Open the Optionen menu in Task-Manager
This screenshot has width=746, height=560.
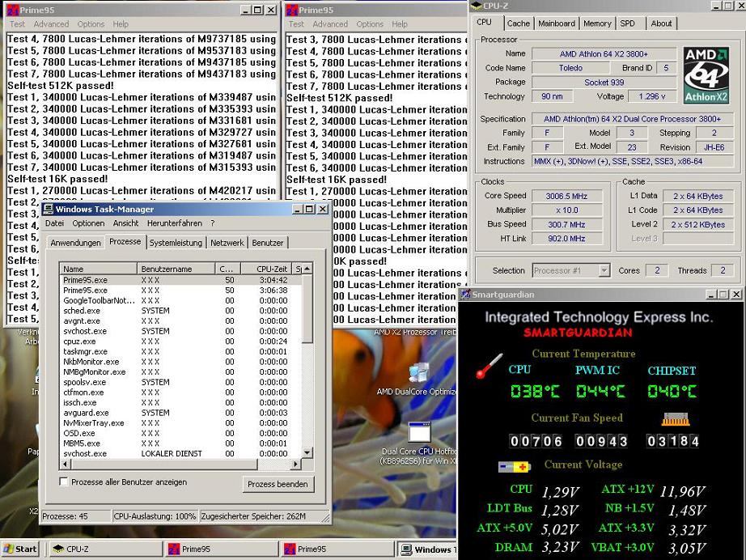[88, 223]
